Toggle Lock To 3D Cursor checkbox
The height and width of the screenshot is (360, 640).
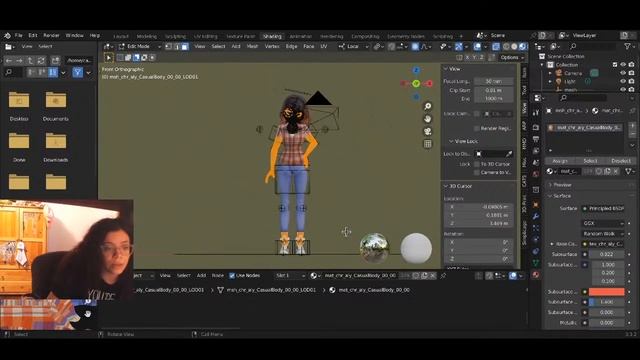[x=476, y=164]
